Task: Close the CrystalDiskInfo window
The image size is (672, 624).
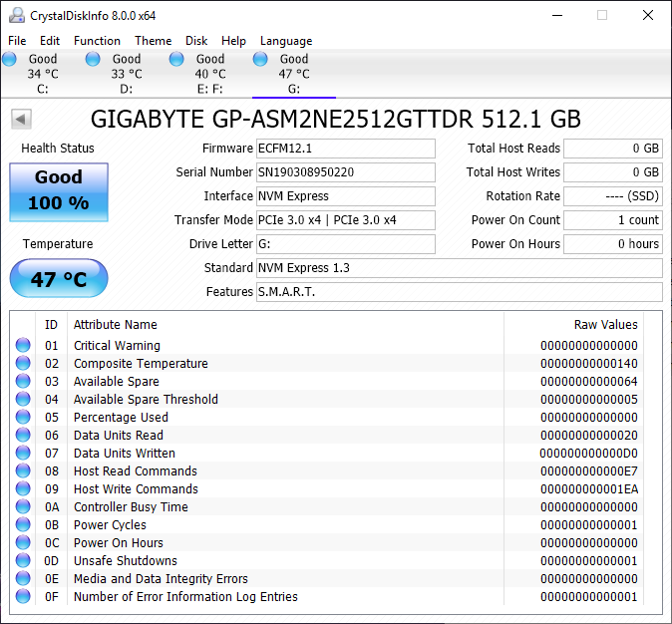Action: click(x=648, y=15)
